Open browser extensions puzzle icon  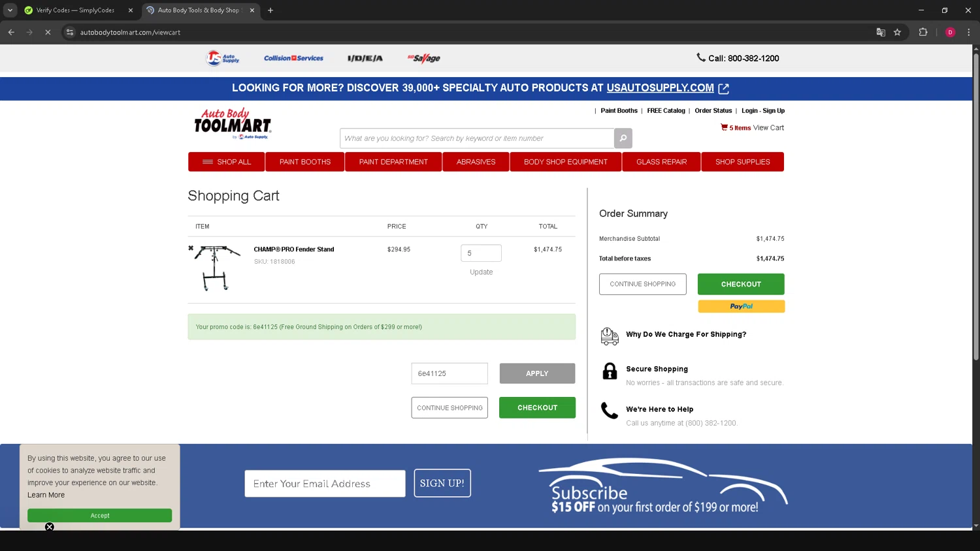pos(923,32)
